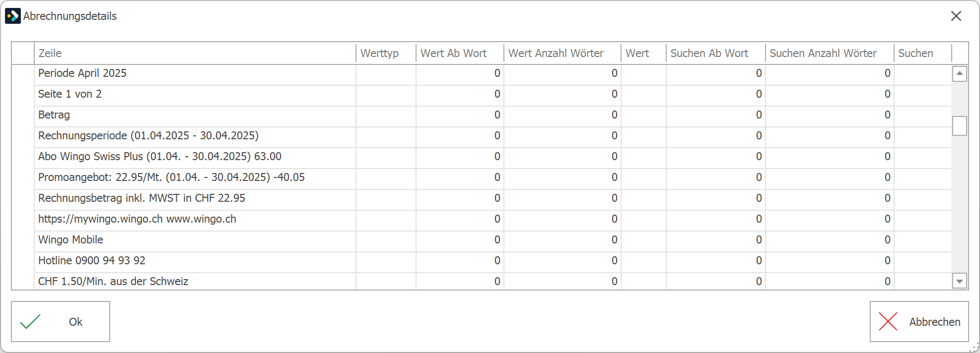
Task: Click the scrollbar up arrow
Action: 960,73
